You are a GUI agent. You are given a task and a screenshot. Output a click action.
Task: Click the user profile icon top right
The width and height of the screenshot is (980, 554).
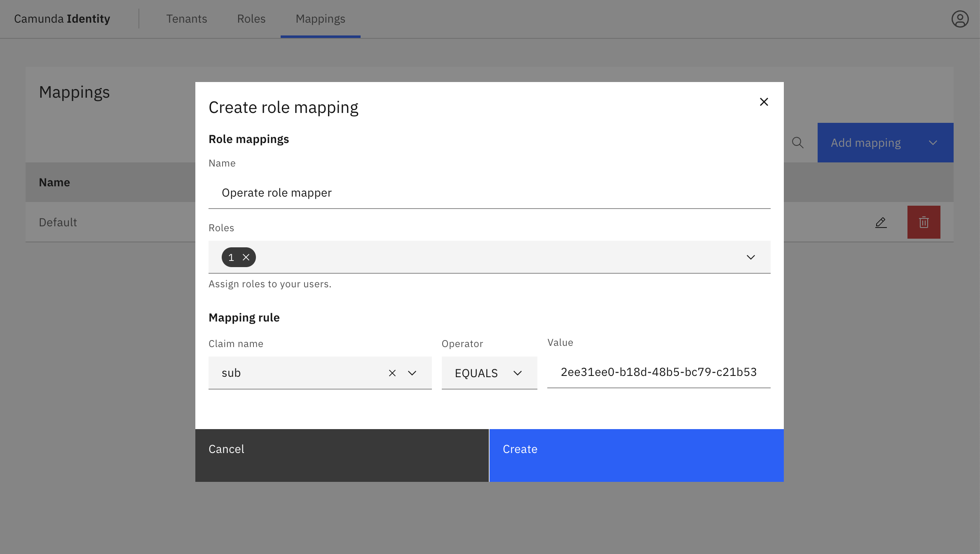pyautogui.click(x=960, y=19)
